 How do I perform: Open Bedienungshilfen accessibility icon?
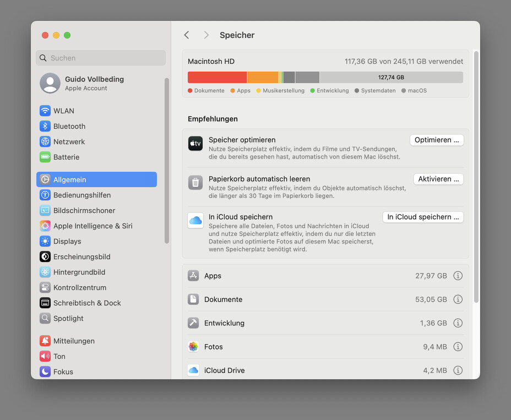point(45,195)
